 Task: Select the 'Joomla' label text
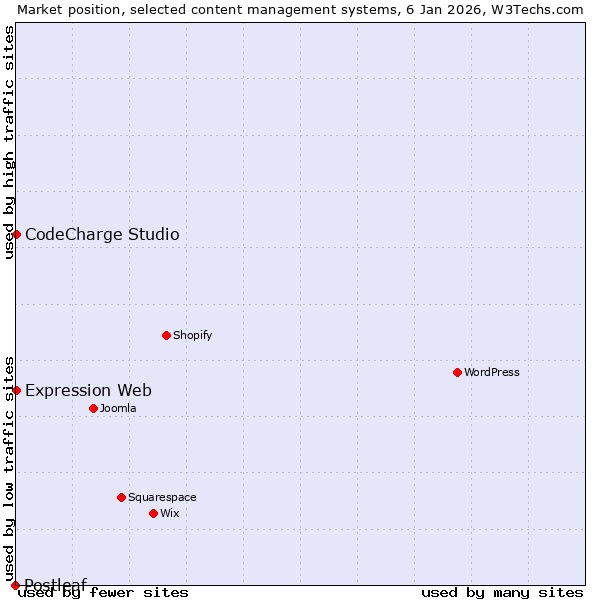click(118, 408)
